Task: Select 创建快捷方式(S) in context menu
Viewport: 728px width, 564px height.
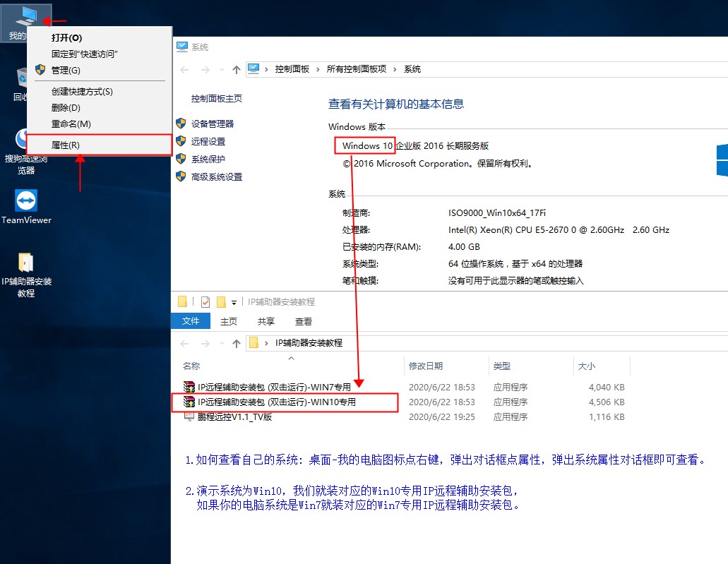Action: [x=100, y=92]
